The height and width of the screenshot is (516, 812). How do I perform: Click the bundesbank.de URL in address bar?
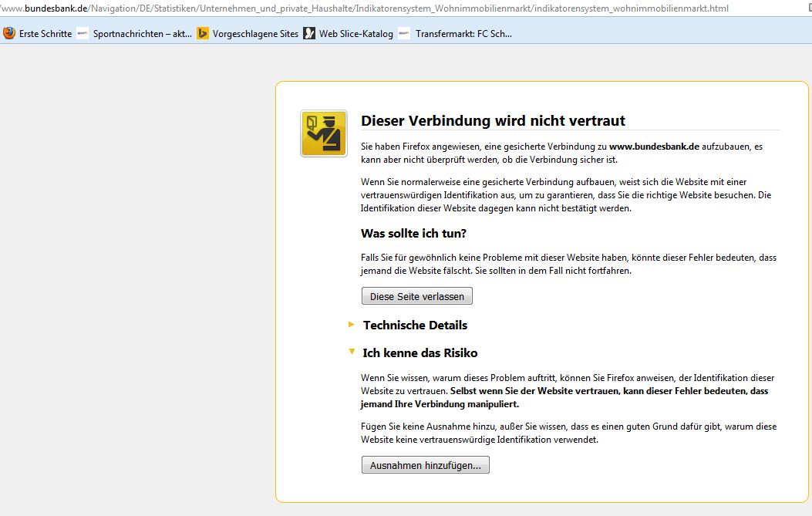365,8
